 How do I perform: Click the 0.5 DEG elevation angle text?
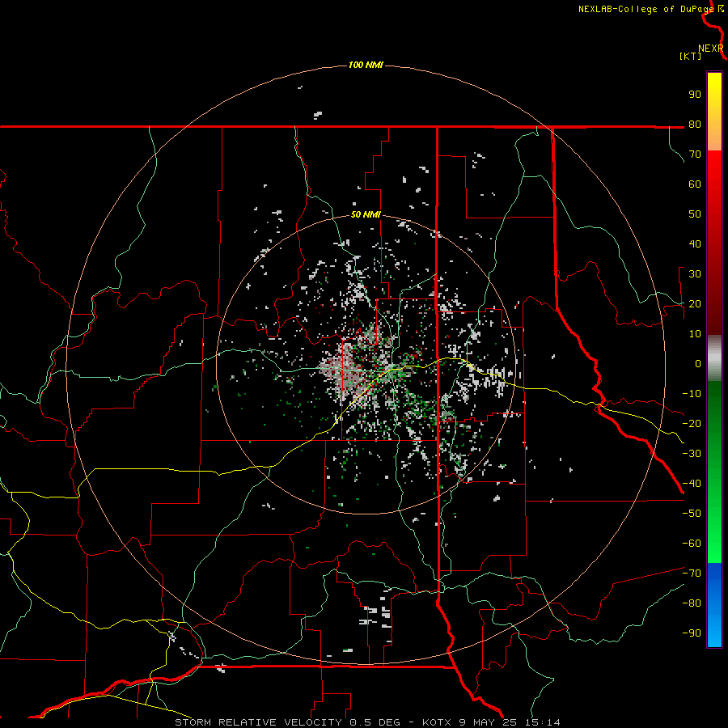[375, 722]
